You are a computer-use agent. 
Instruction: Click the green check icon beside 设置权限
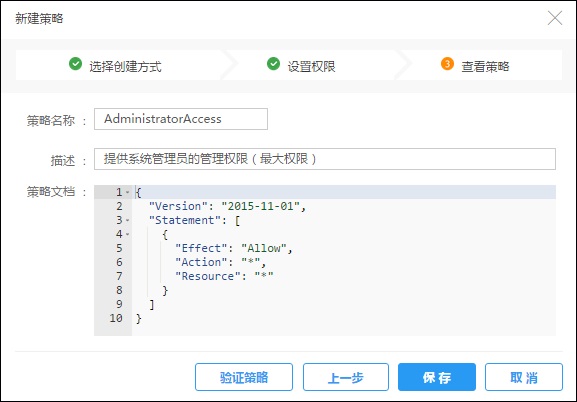tap(273, 64)
